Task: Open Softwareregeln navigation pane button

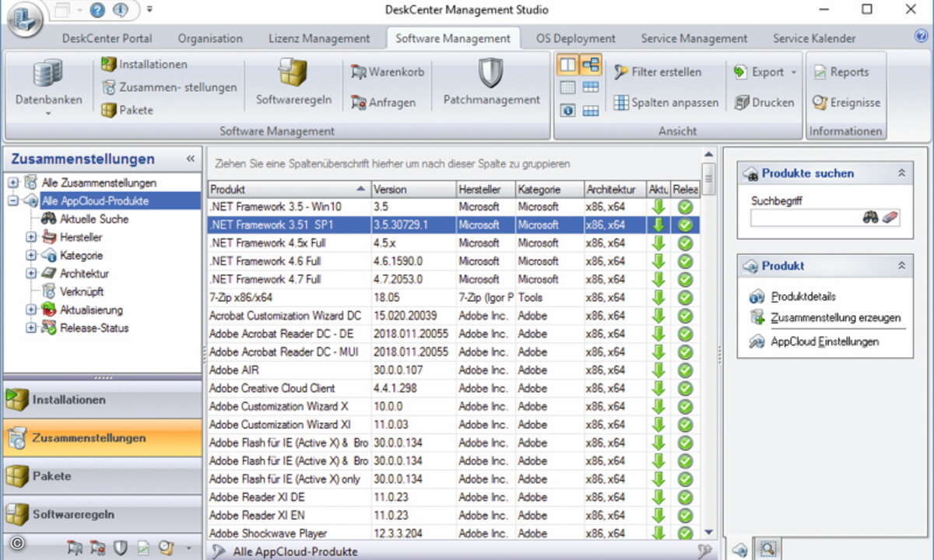Action: pyautogui.click(x=103, y=514)
